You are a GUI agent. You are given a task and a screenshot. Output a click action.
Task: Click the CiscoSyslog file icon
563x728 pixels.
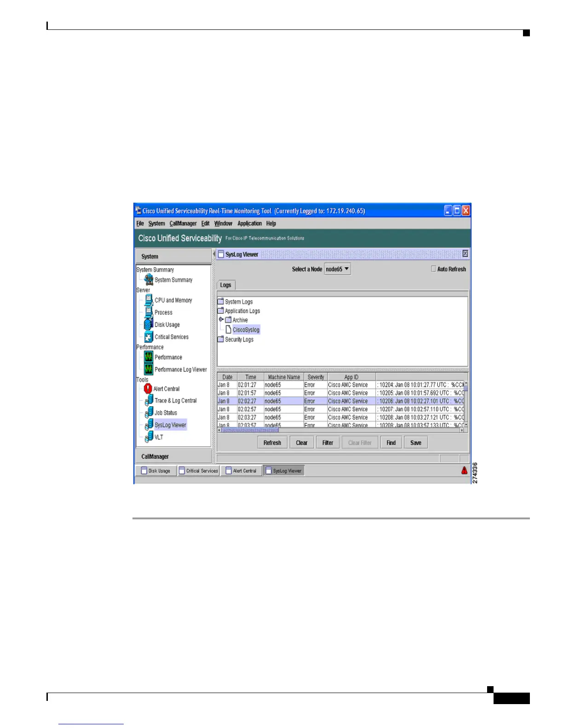pos(228,330)
